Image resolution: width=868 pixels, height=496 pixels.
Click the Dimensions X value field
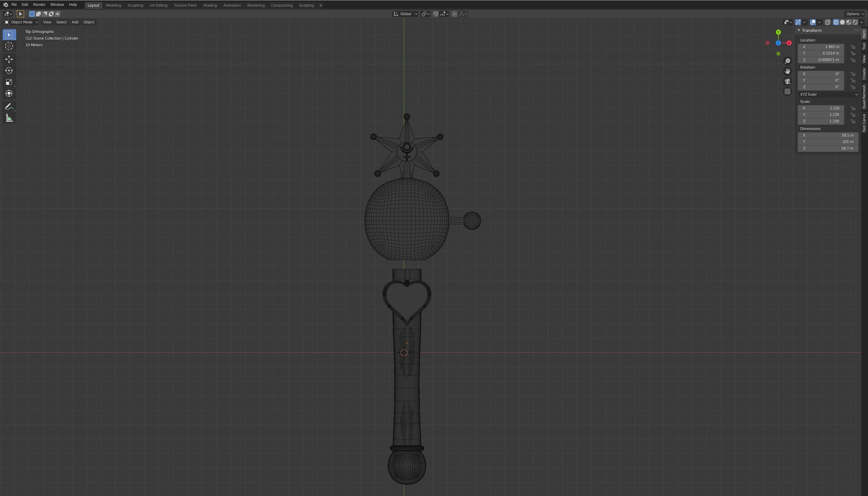(828, 135)
